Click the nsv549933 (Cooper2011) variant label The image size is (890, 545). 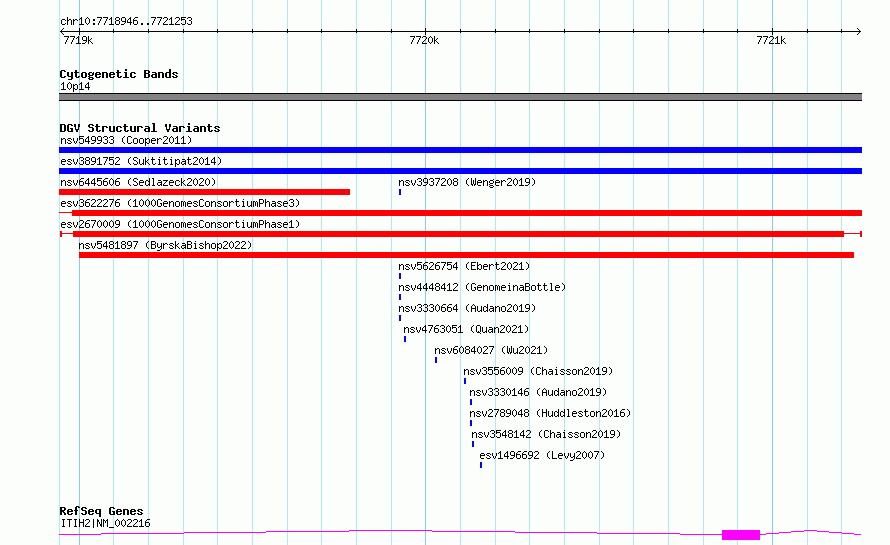(126, 140)
